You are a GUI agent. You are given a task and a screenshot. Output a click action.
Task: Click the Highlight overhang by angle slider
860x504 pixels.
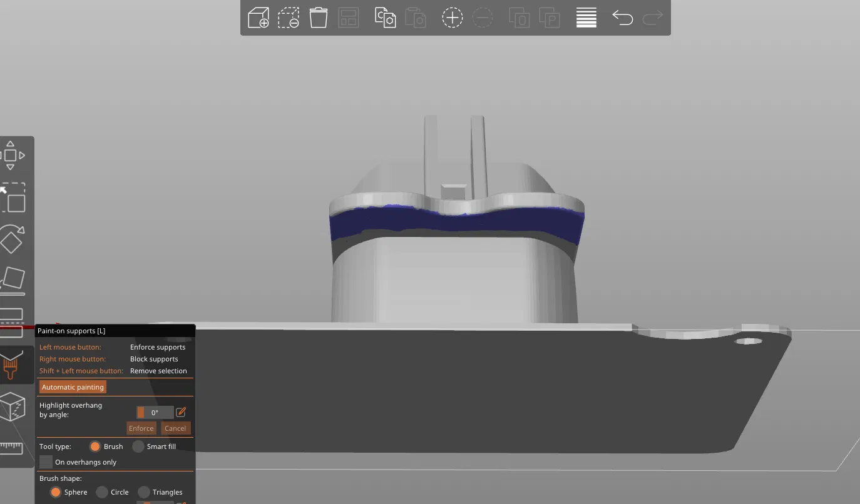[155, 413]
